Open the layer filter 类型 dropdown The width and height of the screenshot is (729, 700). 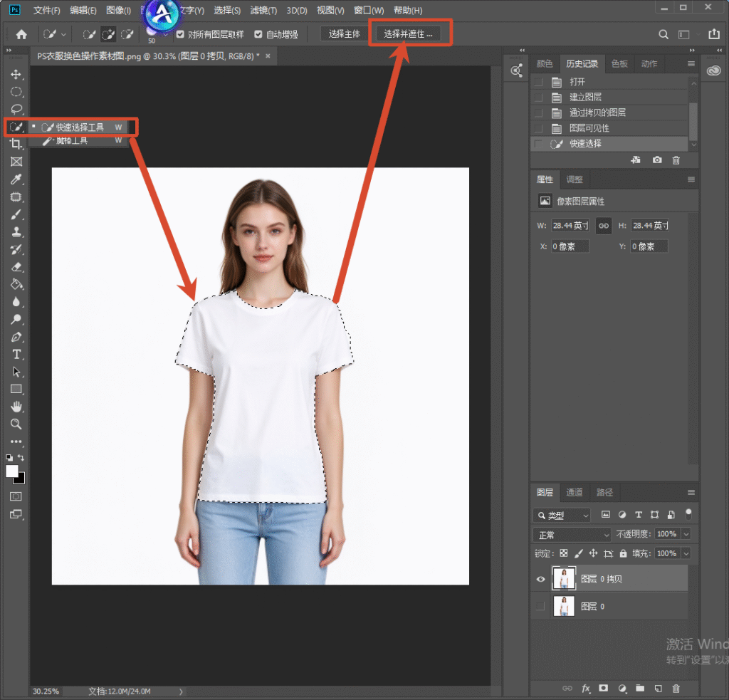pyautogui.click(x=562, y=516)
